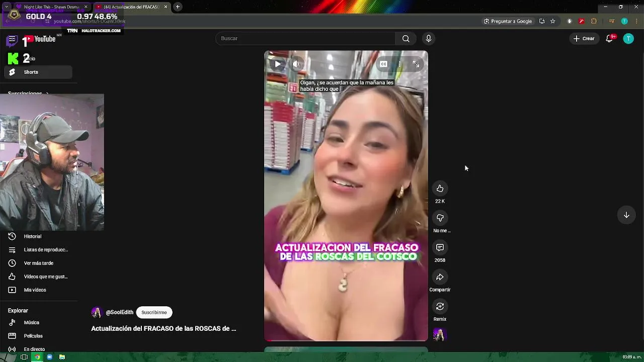
Task: Click the magnifier search button
Action: (406, 39)
